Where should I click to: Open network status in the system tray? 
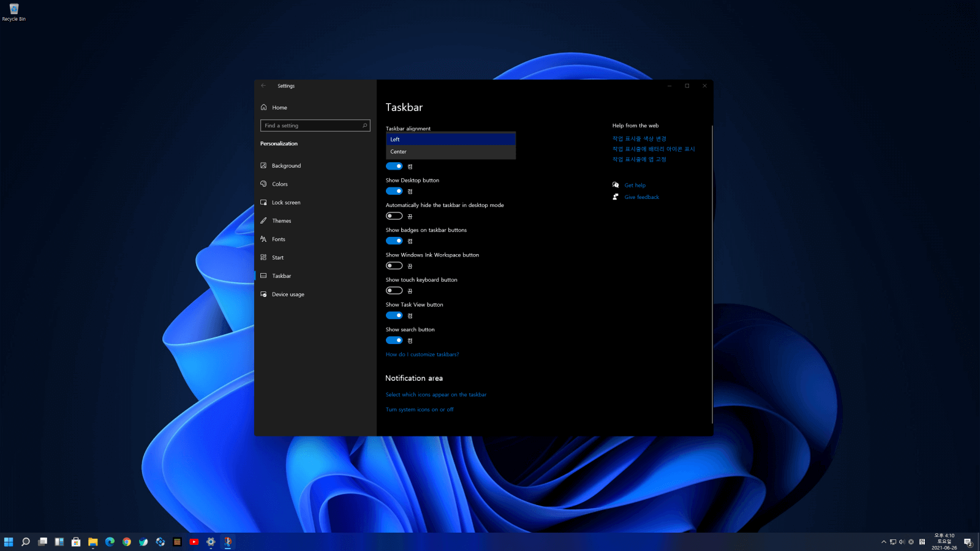pyautogui.click(x=893, y=542)
